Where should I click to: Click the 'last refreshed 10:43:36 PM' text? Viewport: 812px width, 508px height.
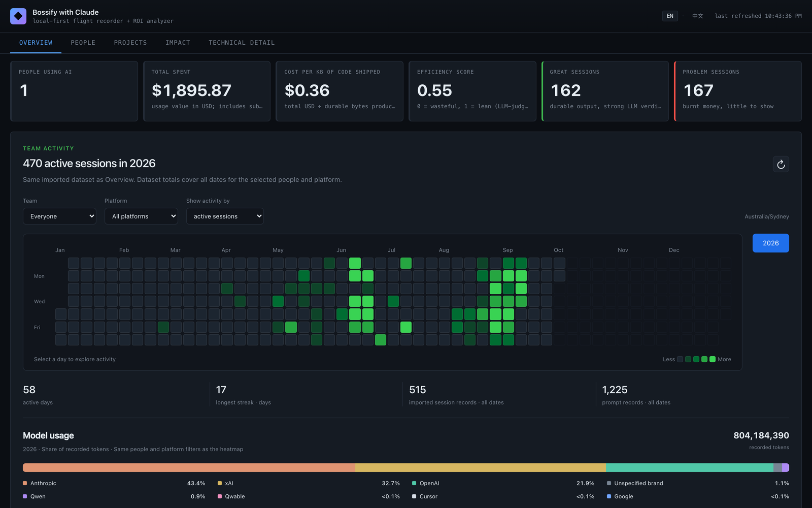click(758, 16)
